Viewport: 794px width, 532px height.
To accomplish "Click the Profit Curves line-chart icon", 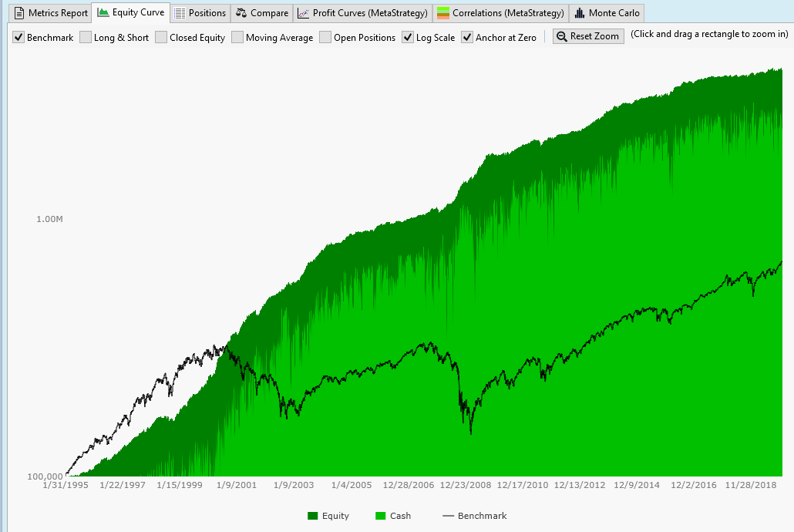I will tap(303, 13).
